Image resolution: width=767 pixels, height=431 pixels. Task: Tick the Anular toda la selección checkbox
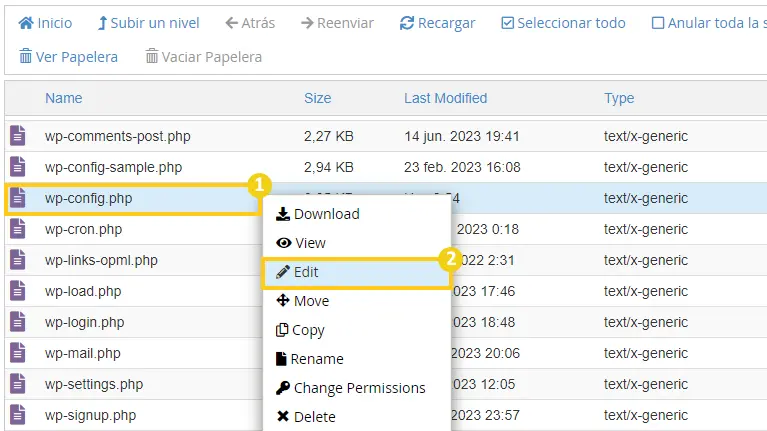coord(658,23)
